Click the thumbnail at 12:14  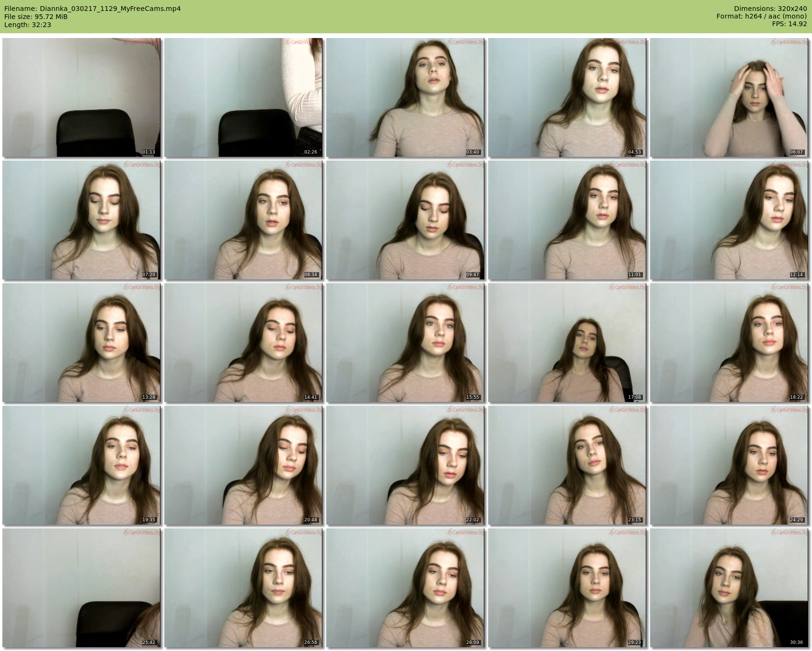pos(729,220)
